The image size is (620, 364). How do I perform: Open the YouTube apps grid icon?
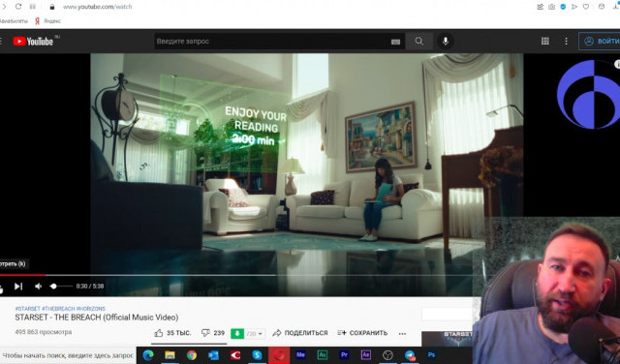(544, 41)
